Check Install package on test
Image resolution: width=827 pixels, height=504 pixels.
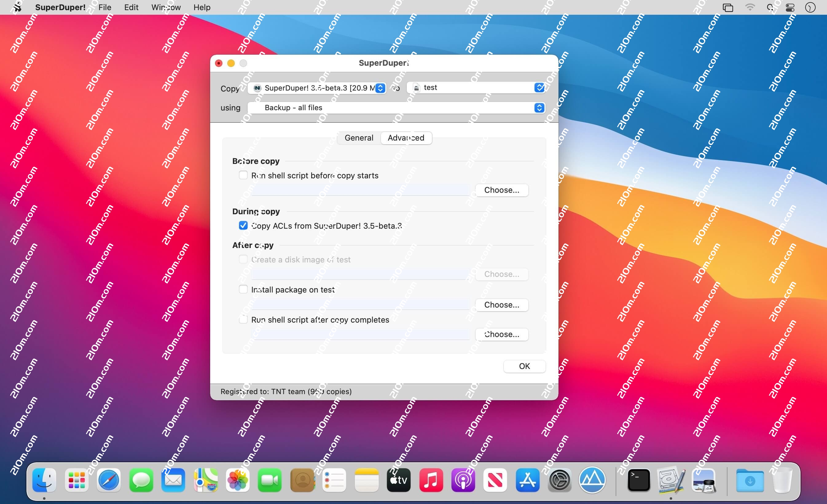[x=243, y=289]
